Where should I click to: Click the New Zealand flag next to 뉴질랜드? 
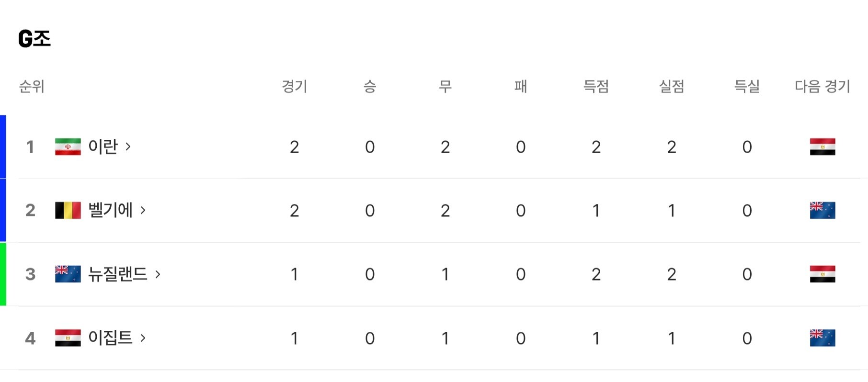[x=68, y=274]
